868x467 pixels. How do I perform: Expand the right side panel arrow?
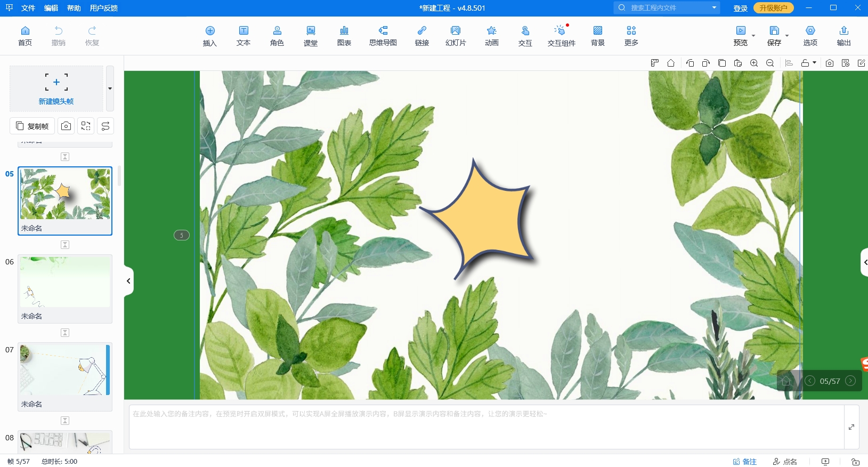864,262
